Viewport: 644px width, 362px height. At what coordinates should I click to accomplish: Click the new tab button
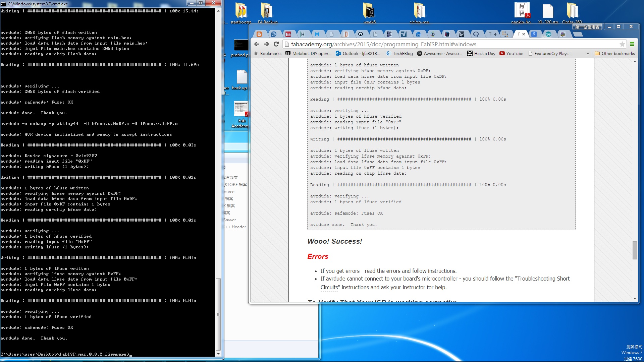click(578, 34)
